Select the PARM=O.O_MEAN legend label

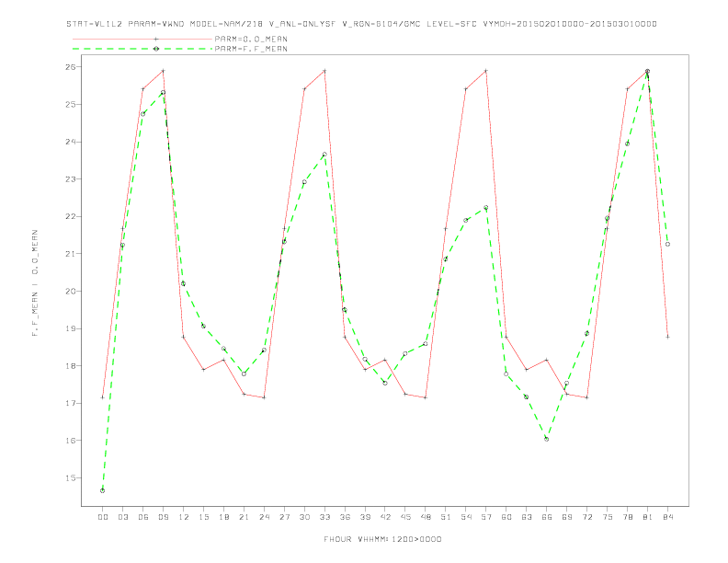point(251,39)
